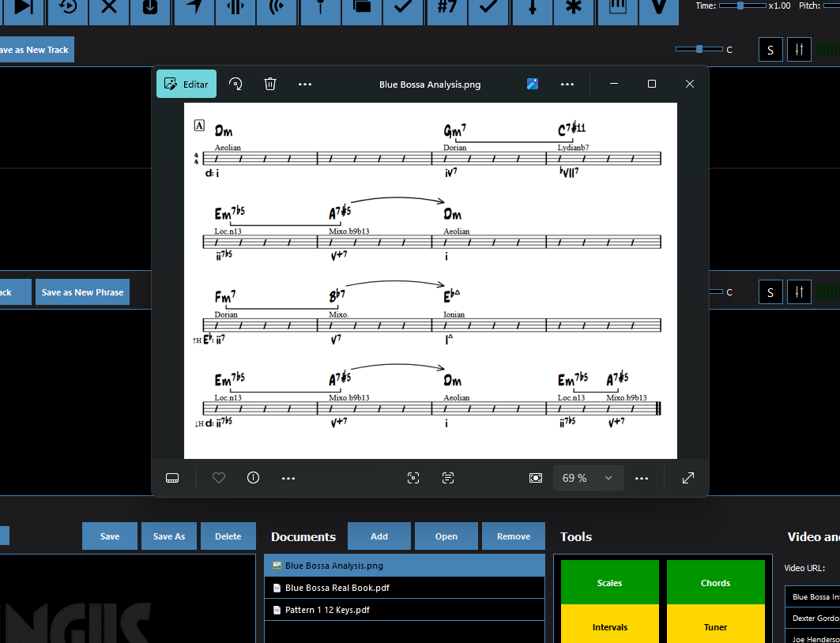Viewport: 840px width, 643px height.
Task: Adjust the Time speed slider
Action: pyautogui.click(x=740, y=6)
